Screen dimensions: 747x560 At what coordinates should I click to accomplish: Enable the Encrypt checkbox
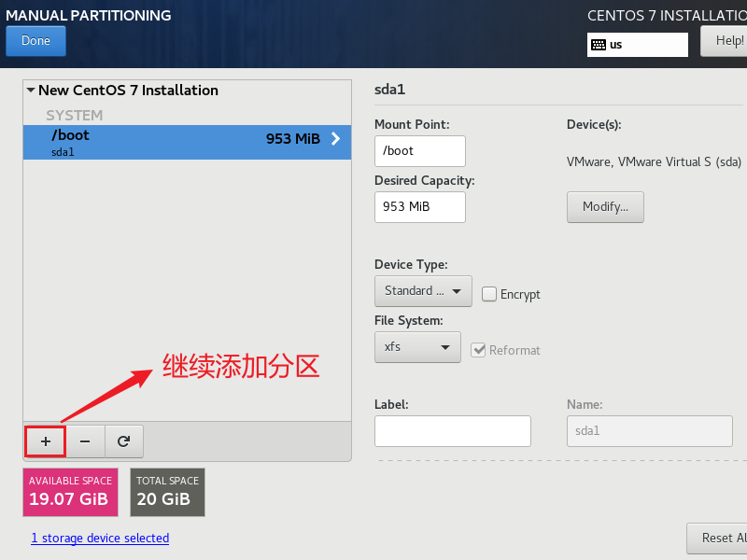pyautogui.click(x=489, y=294)
